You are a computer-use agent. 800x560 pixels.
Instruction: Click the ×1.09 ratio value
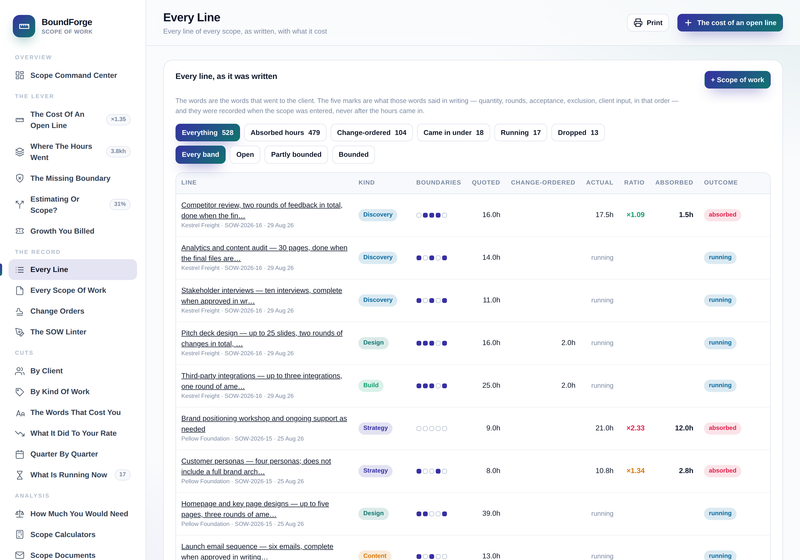pyautogui.click(x=635, y=215)
